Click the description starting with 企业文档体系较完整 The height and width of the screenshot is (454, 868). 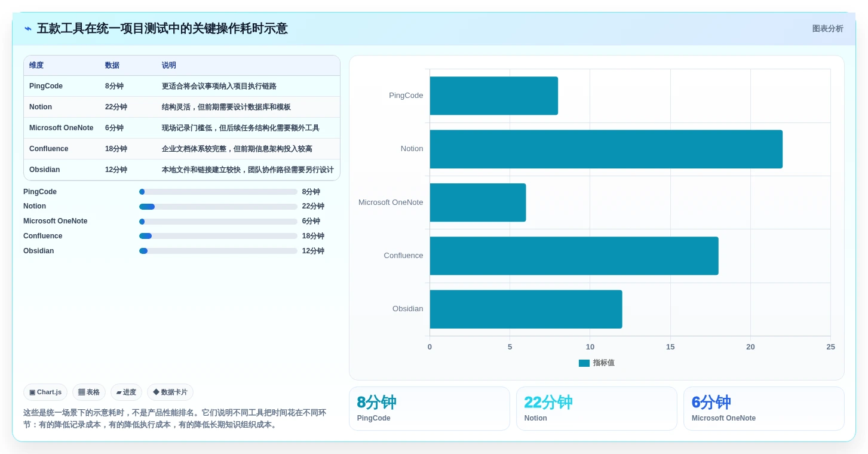(237, 149)
